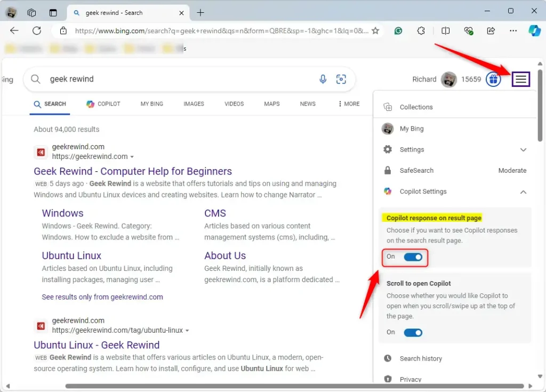Open split screen icon
546x392 pixels.
point(445,30)
